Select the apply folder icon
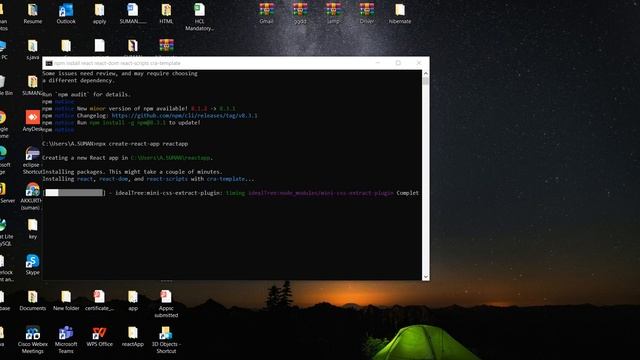Image resolution: width=640 pixels, height=360 pixels. (99, 14)
